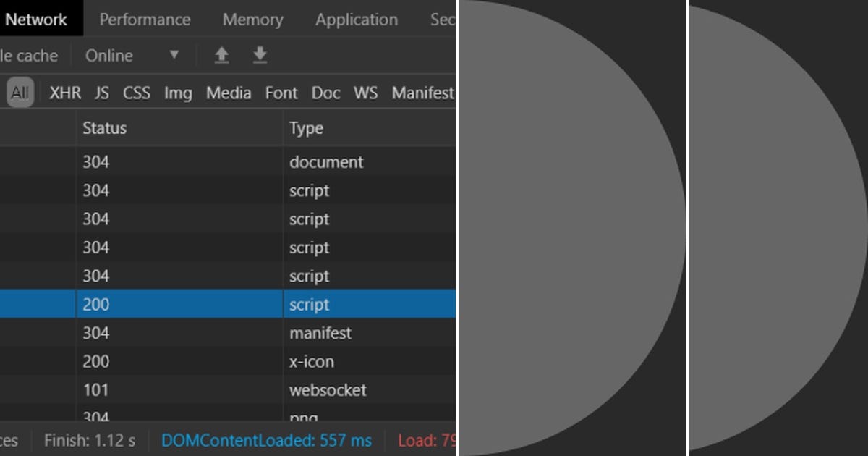Activate the Doc requests filter
The height and width of the screenshot is (456, 868).
coord(325,93)
